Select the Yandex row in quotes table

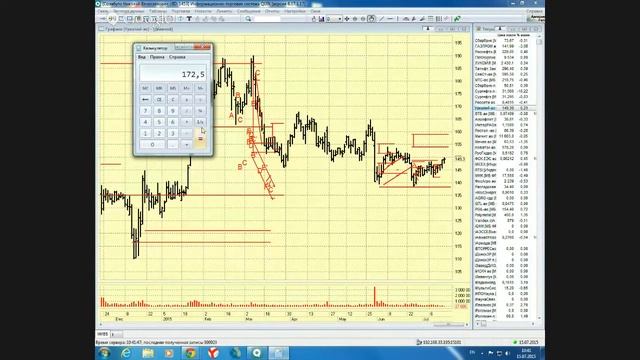point(504,220)
